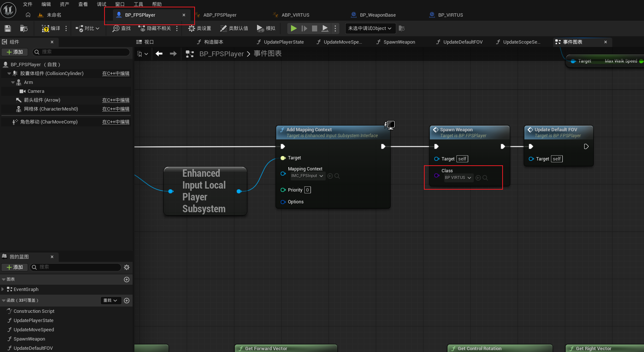
Task: Click output pin of Enhanced Input Local Player Subsystem
Action: 239,191
